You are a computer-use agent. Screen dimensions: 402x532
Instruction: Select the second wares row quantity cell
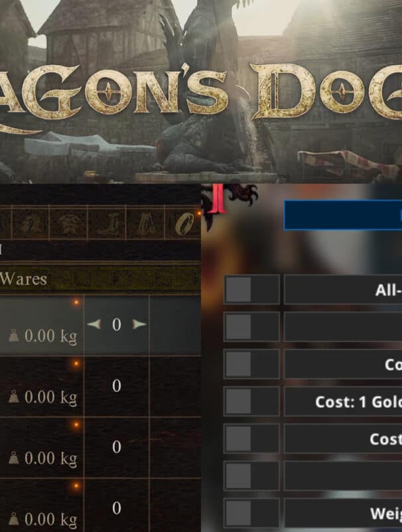[x=116, y=387]
